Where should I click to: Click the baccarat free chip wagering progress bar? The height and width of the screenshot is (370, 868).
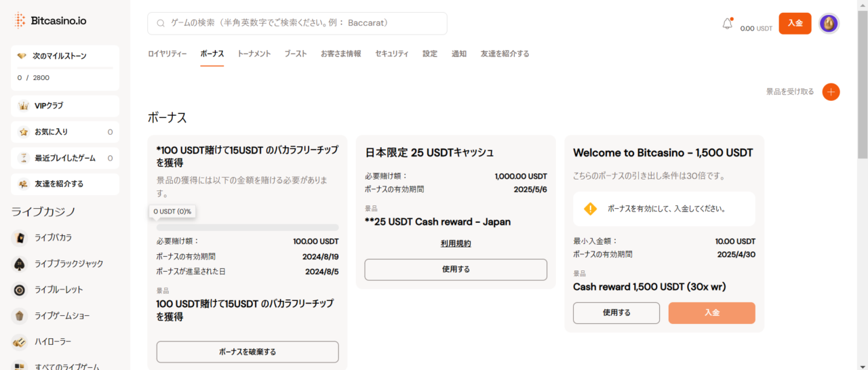[x=248, y=228]
